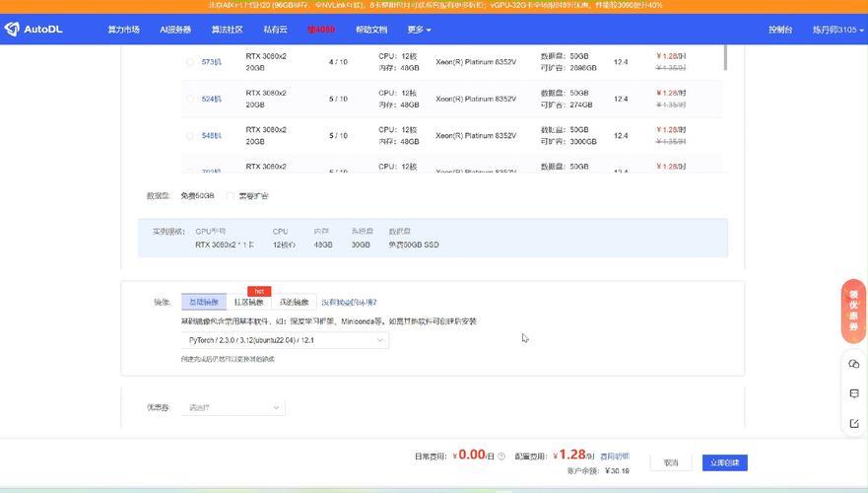Click the 5 / 10 availability in 524机 row

click(x=338, y=100)
